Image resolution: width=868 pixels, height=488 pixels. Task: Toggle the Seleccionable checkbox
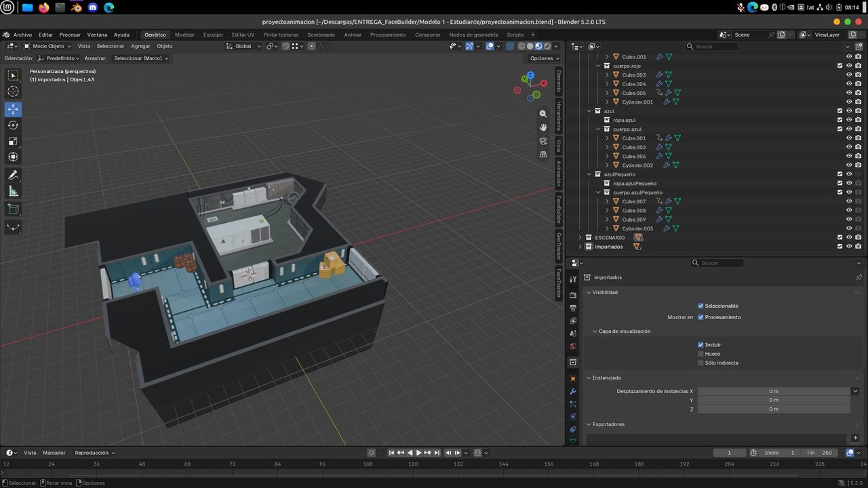pos(701,306)
